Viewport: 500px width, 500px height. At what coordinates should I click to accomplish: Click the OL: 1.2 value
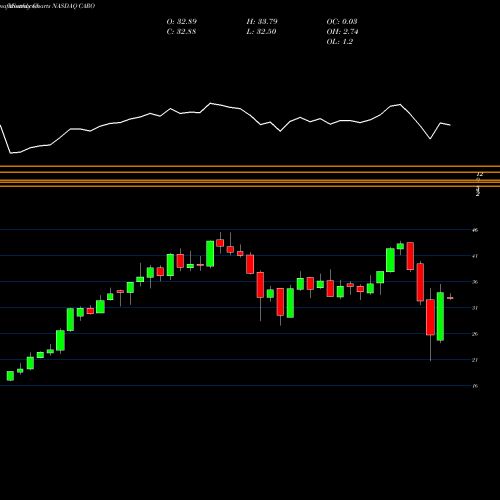point(340,42)
